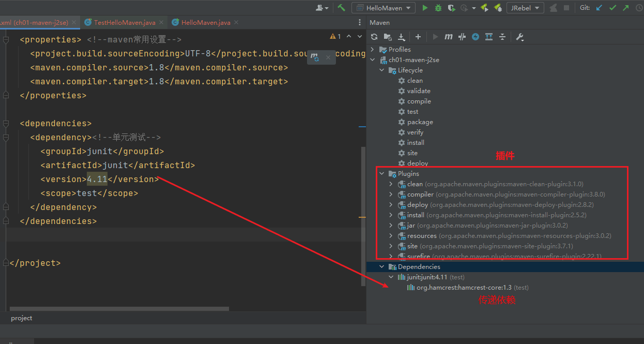
Task: Click Download Sources and Documentation icon
Action: click(402, 37)
